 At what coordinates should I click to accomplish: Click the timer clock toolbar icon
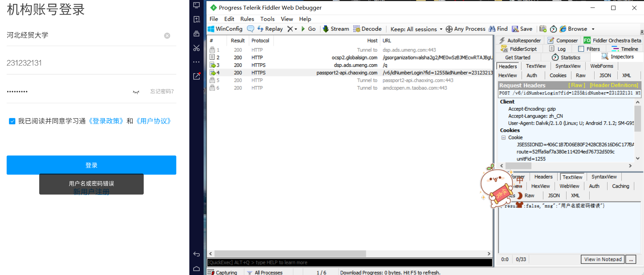(x=553, y=29)
